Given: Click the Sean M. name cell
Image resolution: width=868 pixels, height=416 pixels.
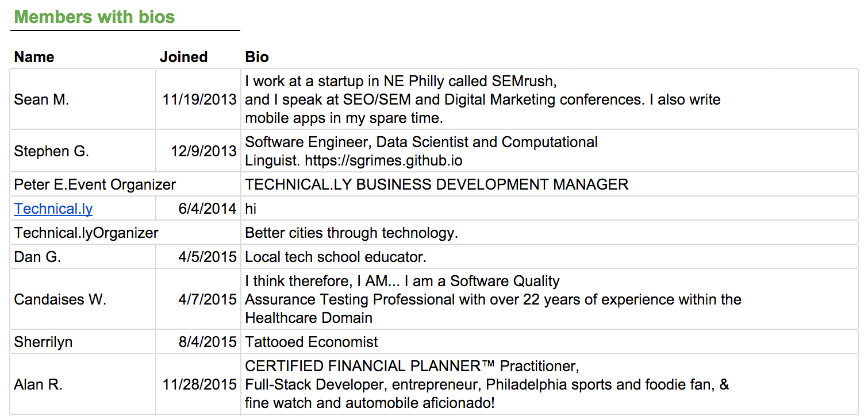Looking at the screenshot, I should [x=83, y=99].
